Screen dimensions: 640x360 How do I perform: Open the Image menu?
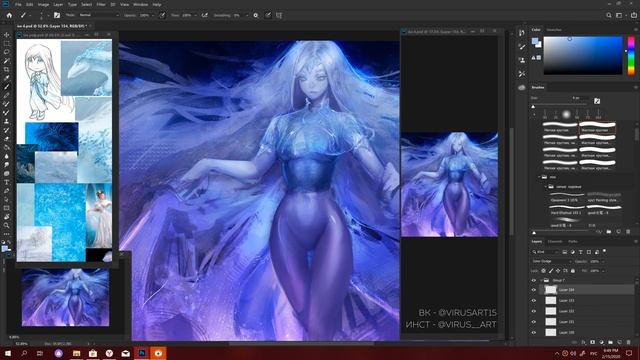click(x=43, y=4)
